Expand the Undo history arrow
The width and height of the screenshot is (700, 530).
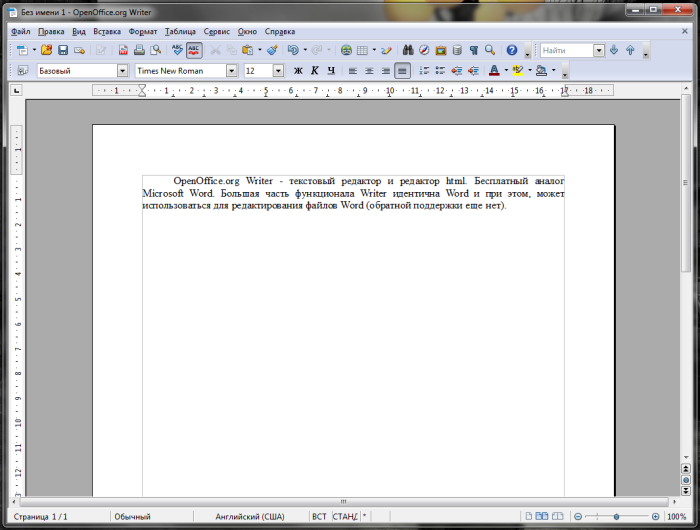305,50
